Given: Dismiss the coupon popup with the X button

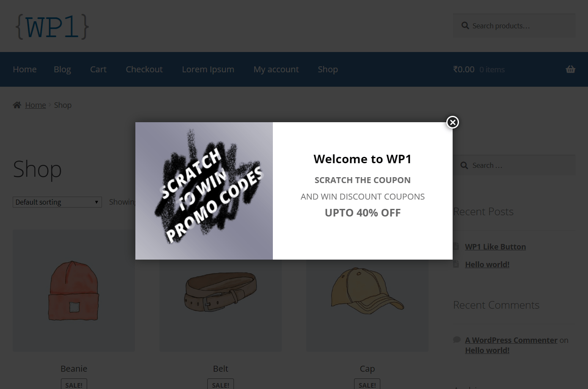Looking at the screenshot, I should point(453,122).
